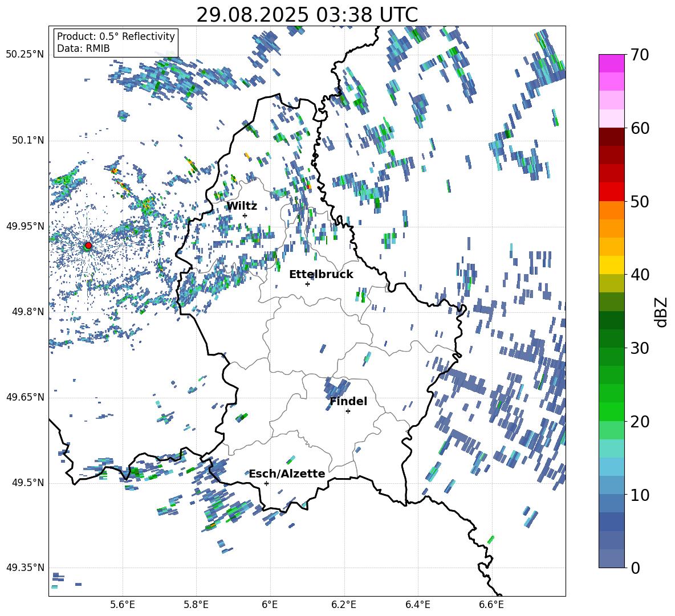Screen dimensions: 675x616
Task: Click the colorbar tick label 50
Action: click(x=640, y=201)
